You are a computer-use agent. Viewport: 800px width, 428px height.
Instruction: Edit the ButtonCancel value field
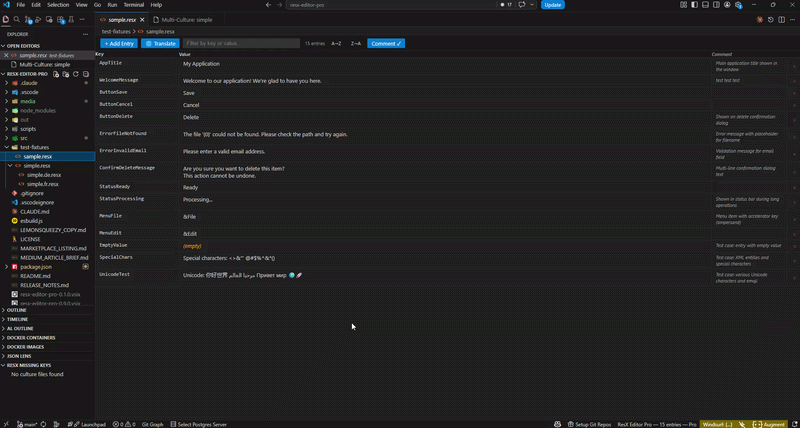click(444, 105)
